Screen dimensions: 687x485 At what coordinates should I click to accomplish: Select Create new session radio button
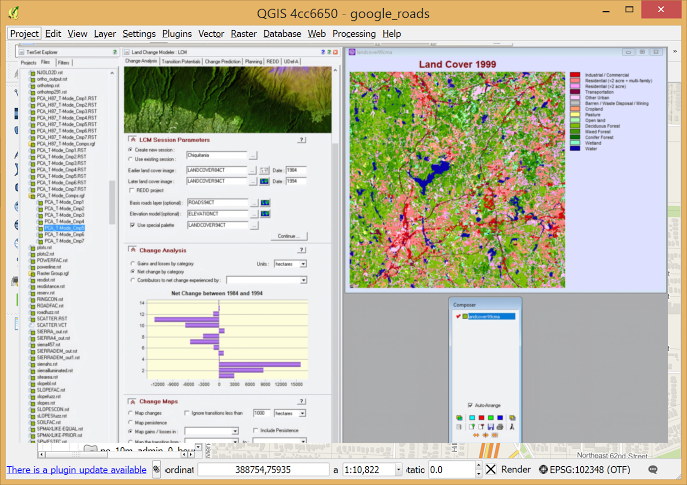(x=131, y=150)
